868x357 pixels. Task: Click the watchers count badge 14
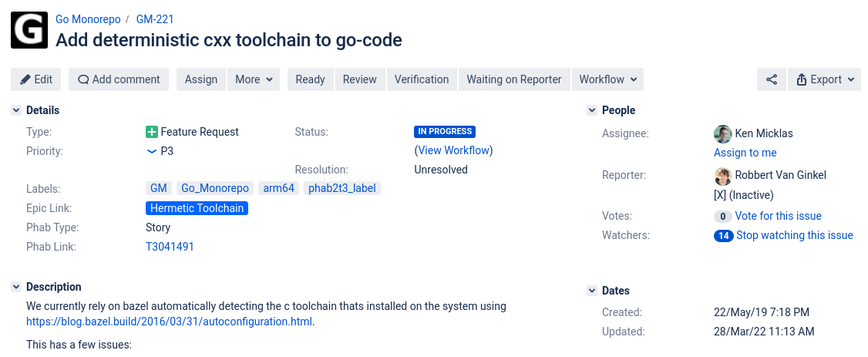coord(723,236)
